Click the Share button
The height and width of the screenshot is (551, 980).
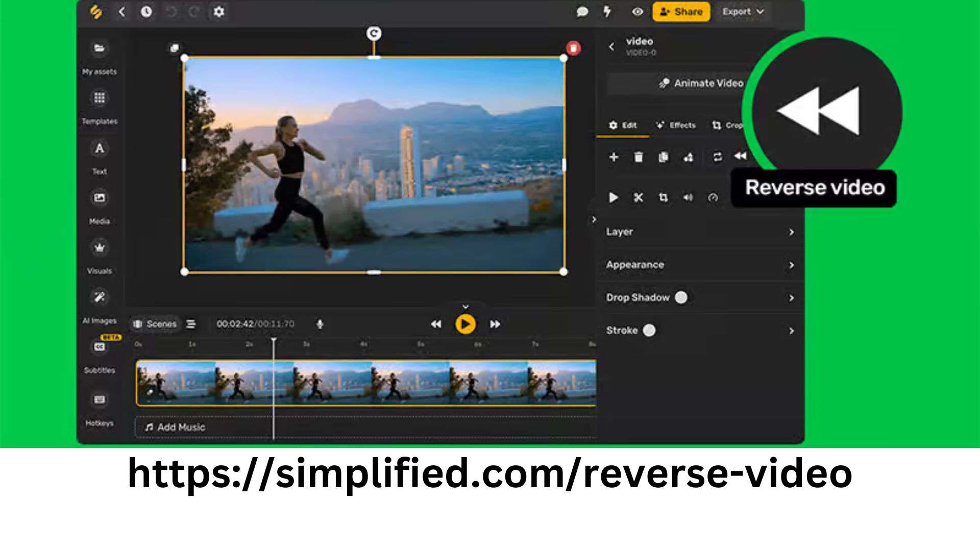[x=681, y=12]
